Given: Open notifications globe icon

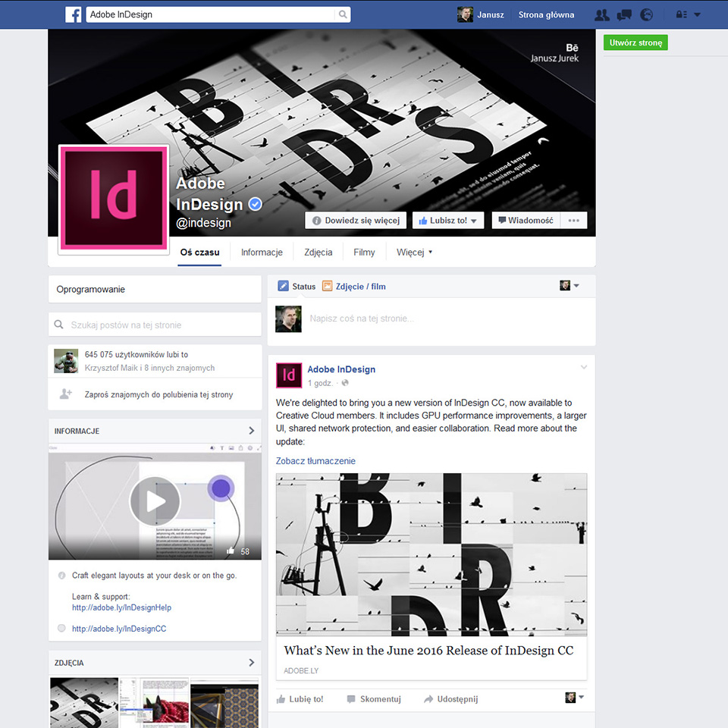Looking at the screenshot, I should pyautogui.click(x=647, y=14).
